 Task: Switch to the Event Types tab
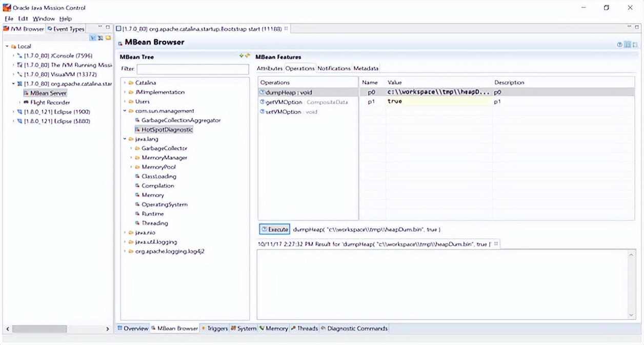[66, 29]
